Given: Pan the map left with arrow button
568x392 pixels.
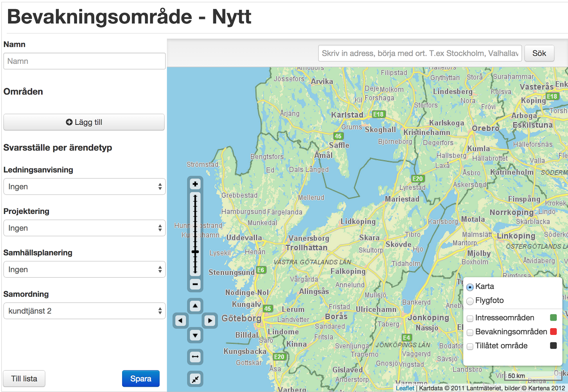Looking at the screenshot, I should [180, 321].
